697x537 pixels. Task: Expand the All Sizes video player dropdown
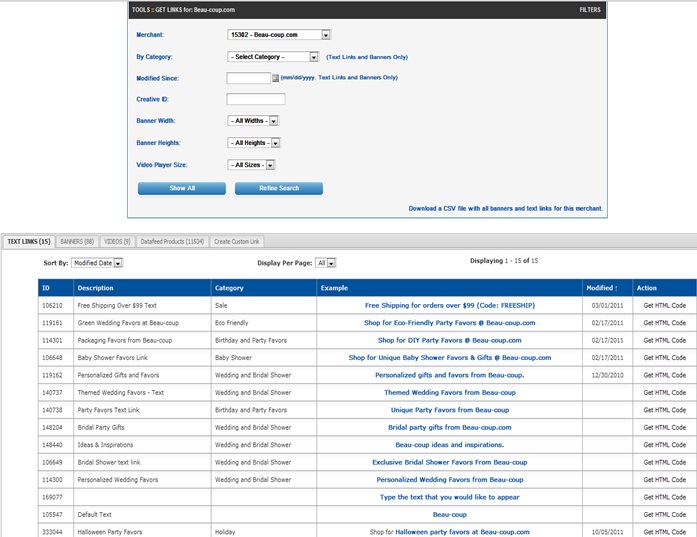[x=251, y=165]
